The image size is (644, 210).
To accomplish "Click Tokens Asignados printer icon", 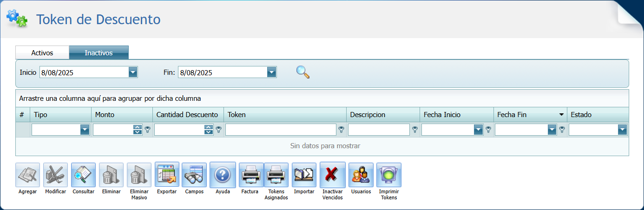I will pyautogui.click(x=276, y=175).
